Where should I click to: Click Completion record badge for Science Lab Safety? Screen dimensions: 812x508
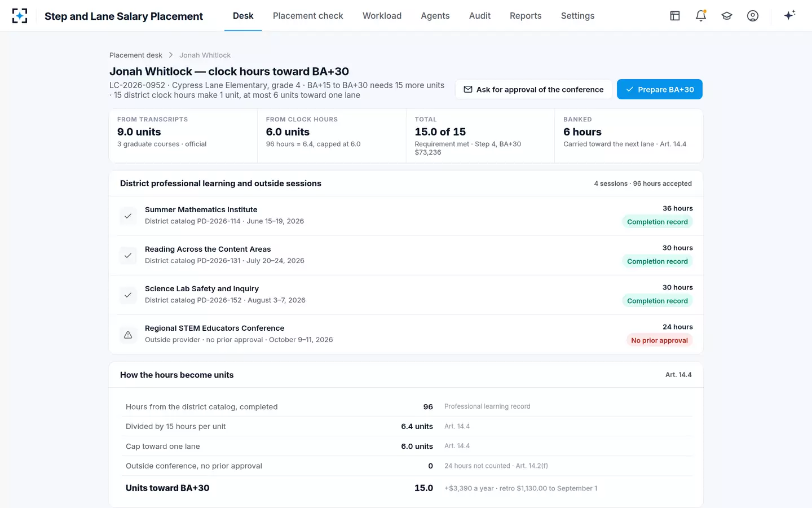point(657,301)
